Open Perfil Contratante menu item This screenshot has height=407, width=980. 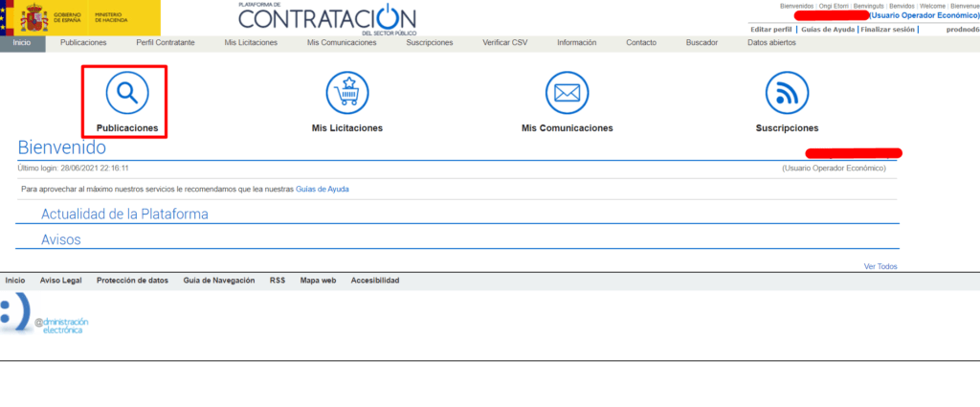tap(165, 43)
